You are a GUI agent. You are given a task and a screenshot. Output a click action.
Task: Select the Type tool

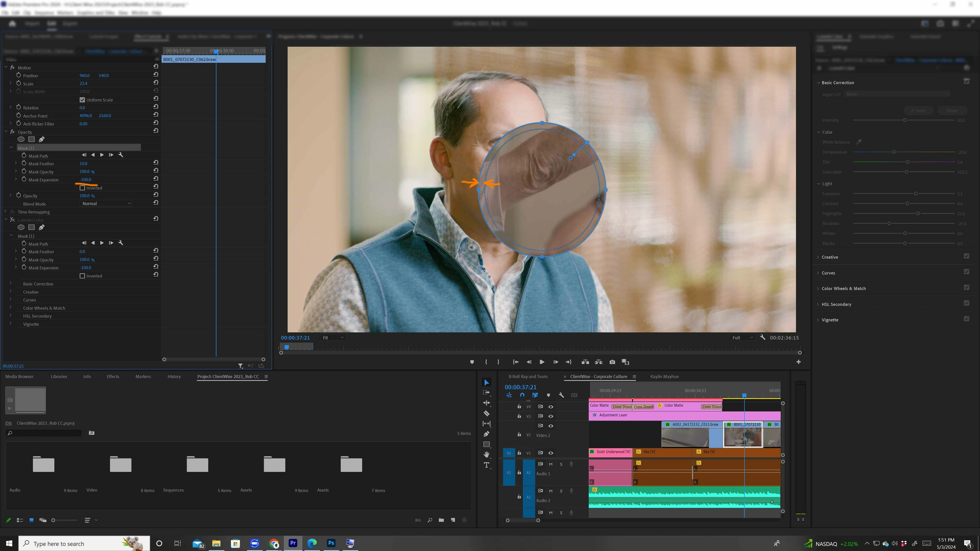(486, 465)
